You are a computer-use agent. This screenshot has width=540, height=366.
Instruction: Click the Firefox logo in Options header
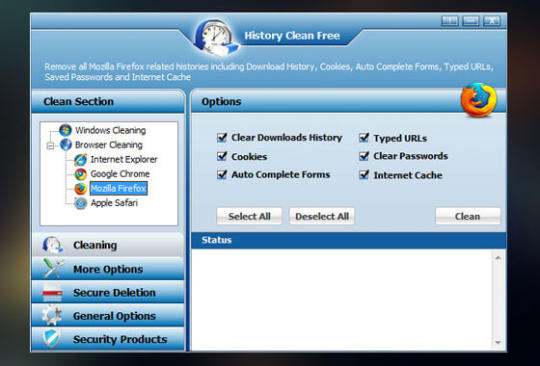(479, 100)
